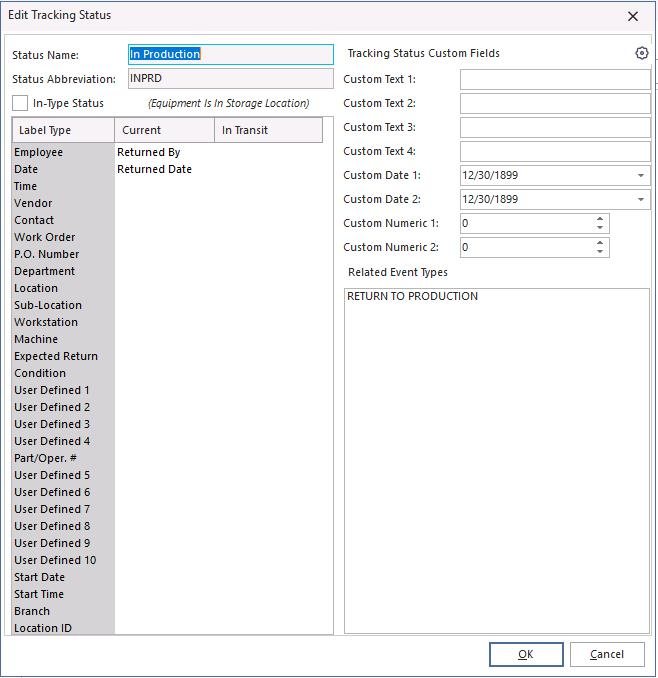Select the Current column header
The height and width of the screenshot is (678, 658).
165,130
